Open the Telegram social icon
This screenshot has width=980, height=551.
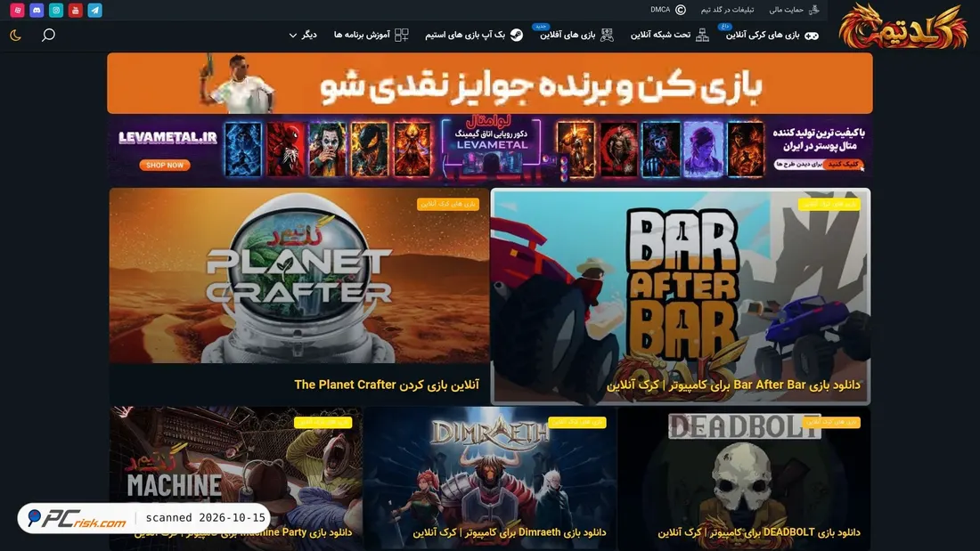95,10
